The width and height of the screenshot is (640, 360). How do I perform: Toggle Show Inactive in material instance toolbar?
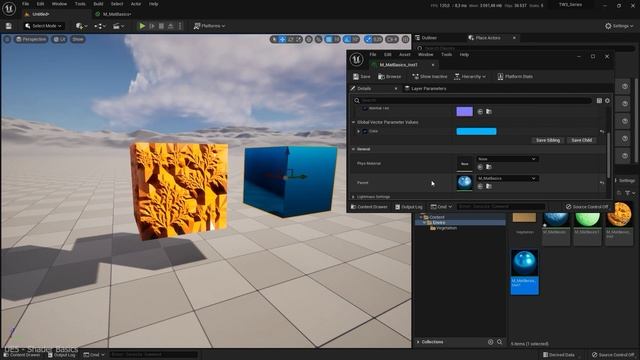429,76
